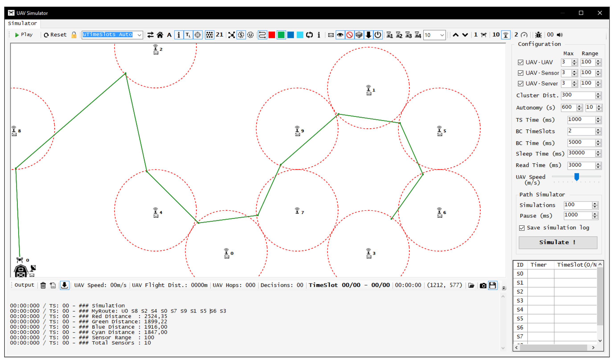The image size is (616, 364).
Task: Uncheck the UAV-UAV checkbox
Action: click(520, 62)
